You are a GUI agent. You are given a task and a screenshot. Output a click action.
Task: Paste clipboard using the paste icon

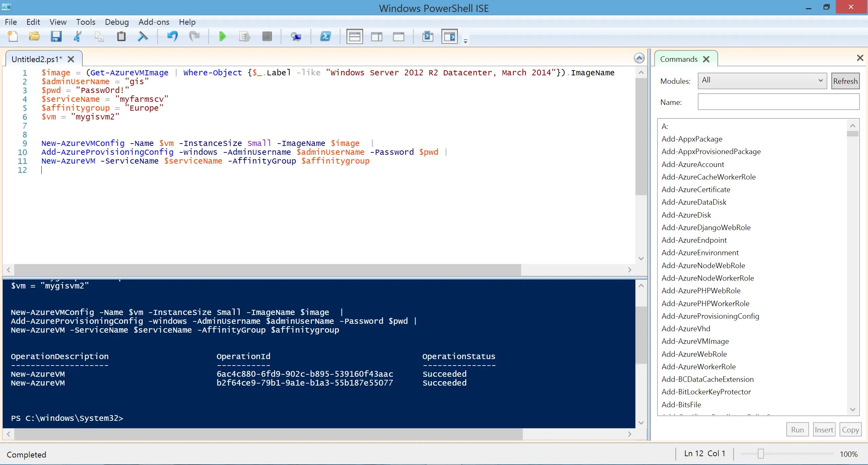pos(121,36)
